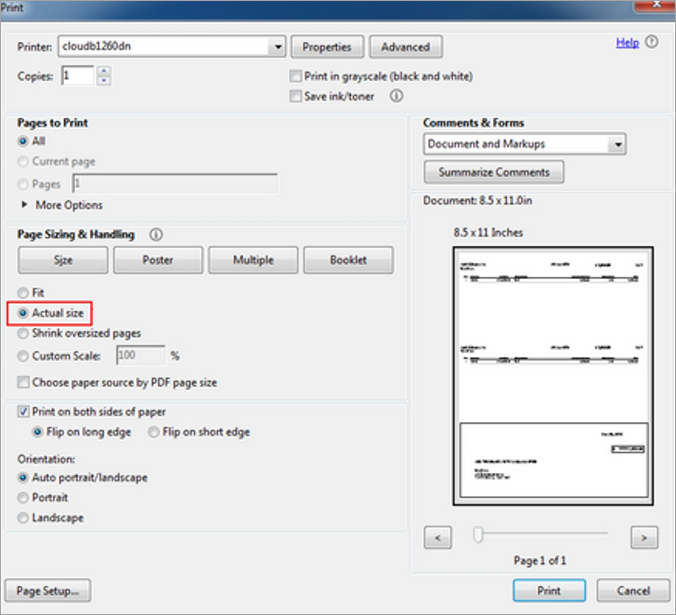Close the Print dialog with the X button
This screenshot has height=615, width=676.
tap(655, 5)
